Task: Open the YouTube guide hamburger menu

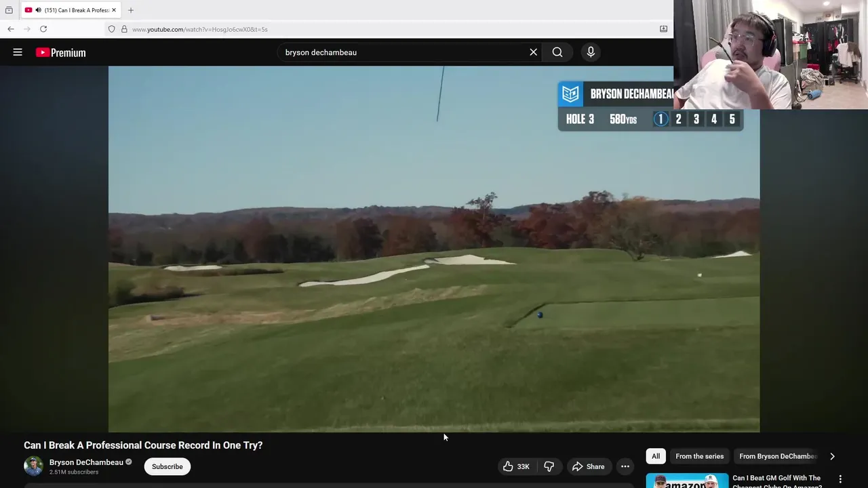Action: (x=18, y=52)
